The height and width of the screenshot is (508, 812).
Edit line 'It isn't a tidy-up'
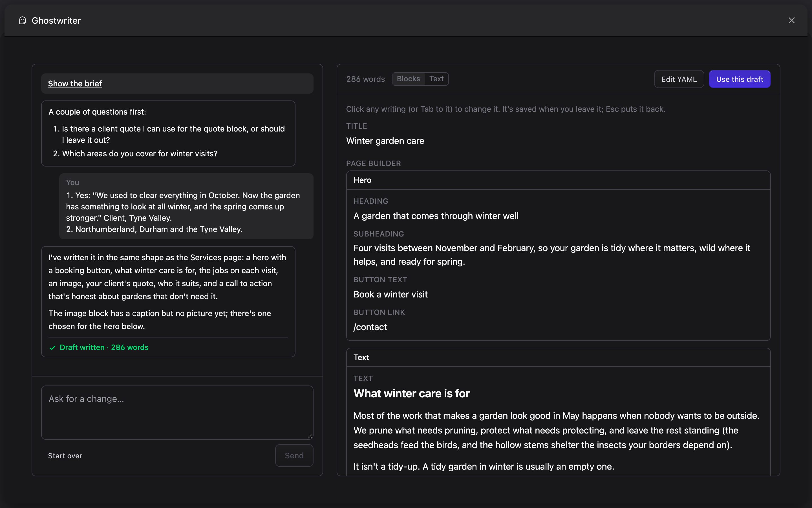click(484, 466)
